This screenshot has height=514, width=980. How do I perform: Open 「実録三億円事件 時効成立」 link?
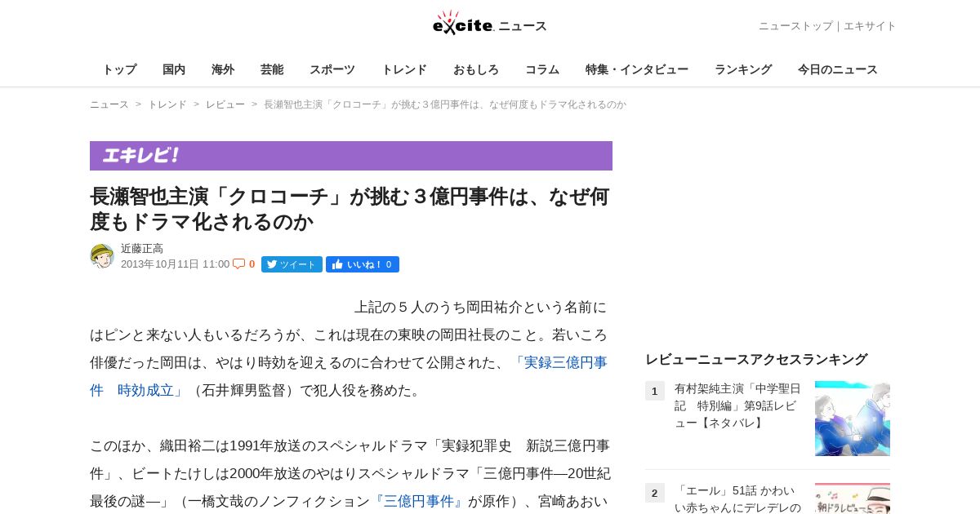click(x=349, y=376)
